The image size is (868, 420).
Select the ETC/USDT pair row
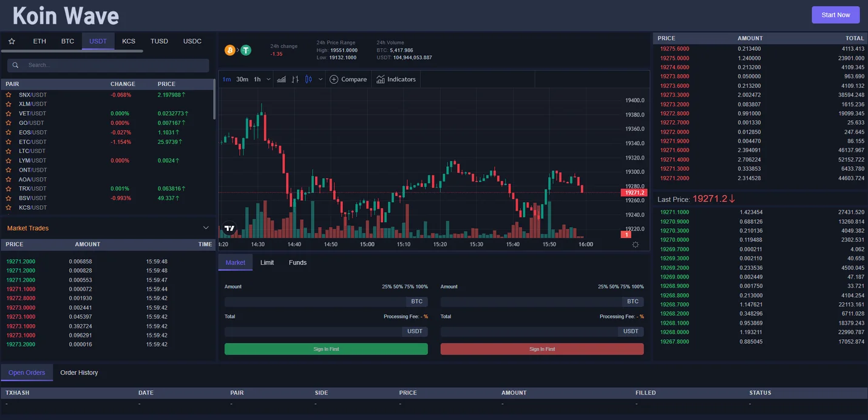[107, 142]
